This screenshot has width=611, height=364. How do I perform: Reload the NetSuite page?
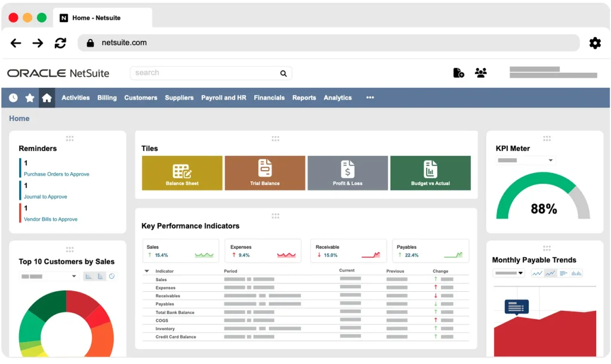(60, 43)
